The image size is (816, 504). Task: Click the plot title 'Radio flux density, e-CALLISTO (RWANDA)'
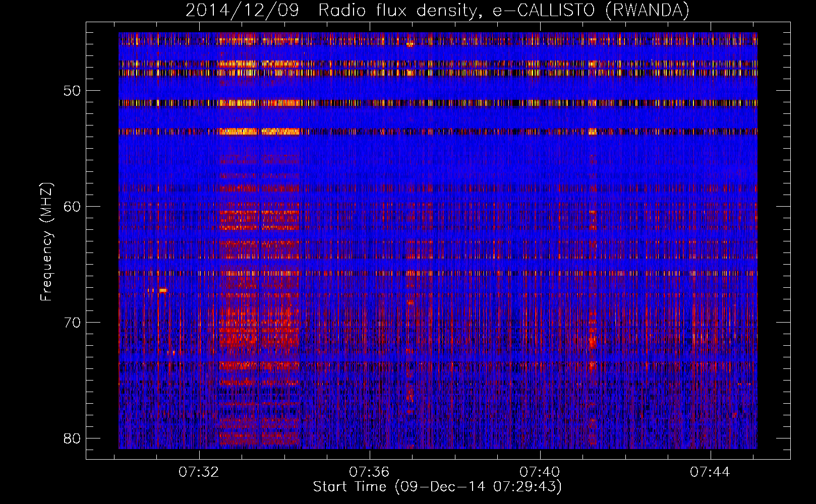(503, 10)
